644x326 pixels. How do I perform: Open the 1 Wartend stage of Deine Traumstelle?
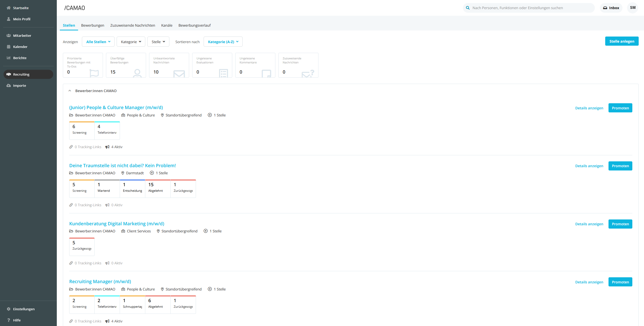point(107,188)
